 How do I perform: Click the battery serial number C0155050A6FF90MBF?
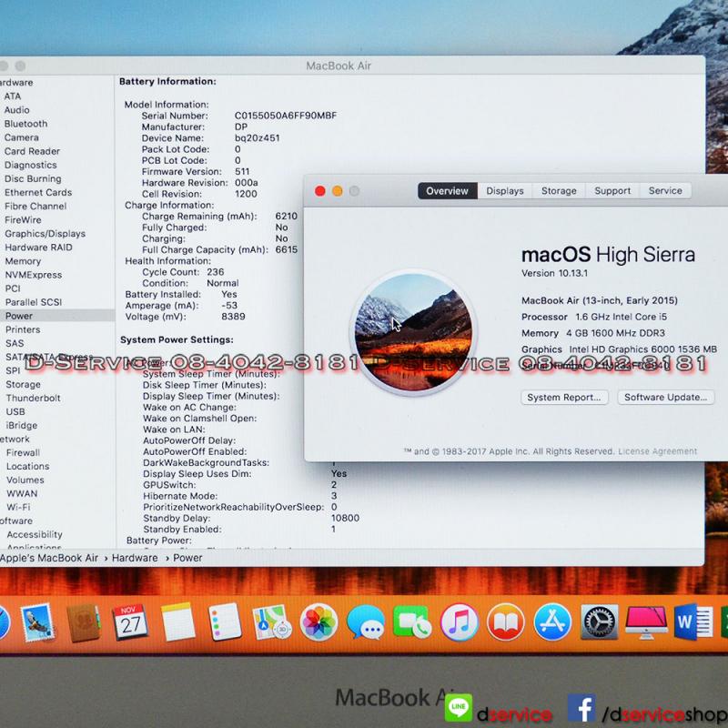click(286, 116)
